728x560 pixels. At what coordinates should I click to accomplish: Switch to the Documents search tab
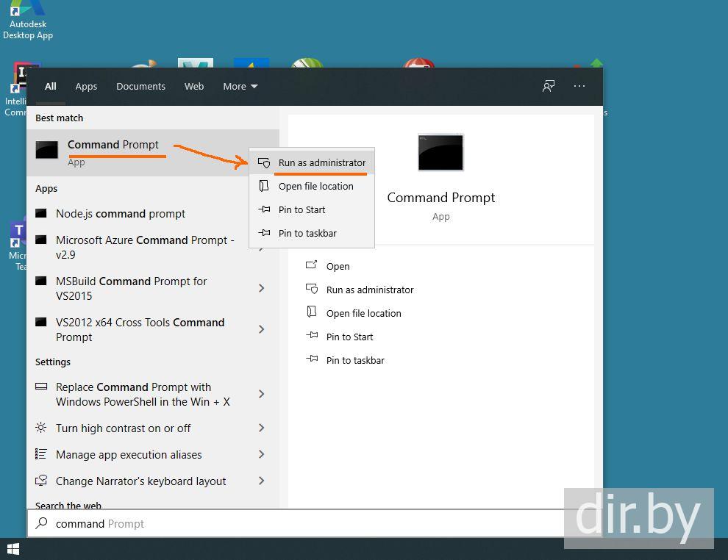click(140, 87)
